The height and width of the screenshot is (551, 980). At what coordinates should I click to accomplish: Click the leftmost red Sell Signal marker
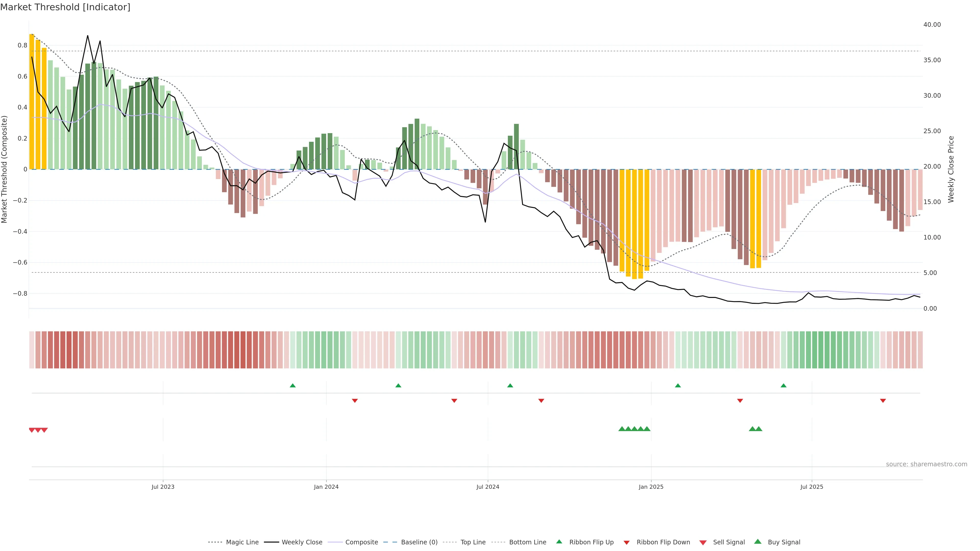tap(32, 430)
